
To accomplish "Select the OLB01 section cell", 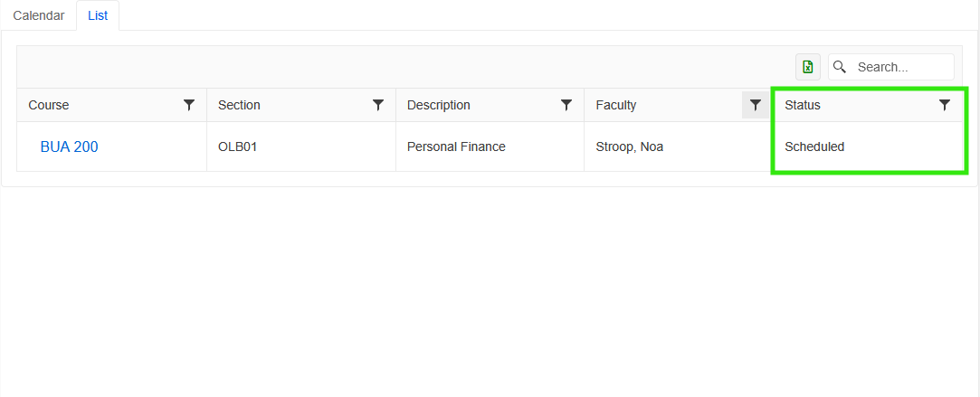I will coord(238,147).
